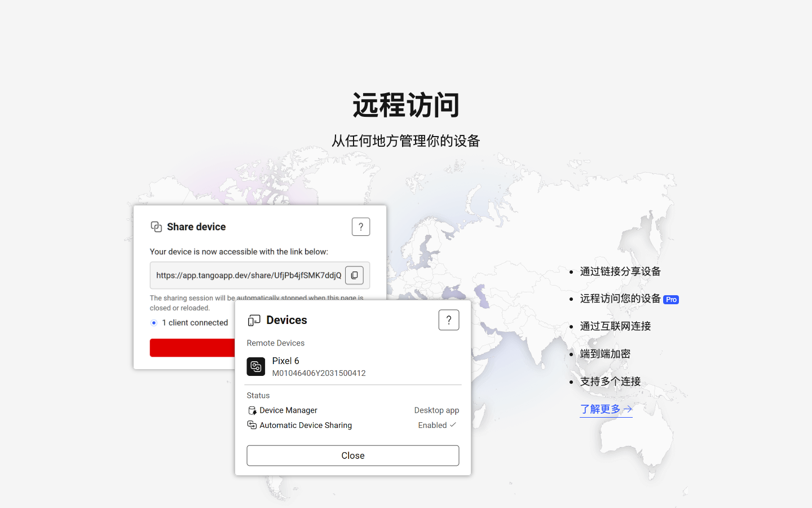Copy the share link to clipboard
Screen dimensions: 812x508
(354, 275)
